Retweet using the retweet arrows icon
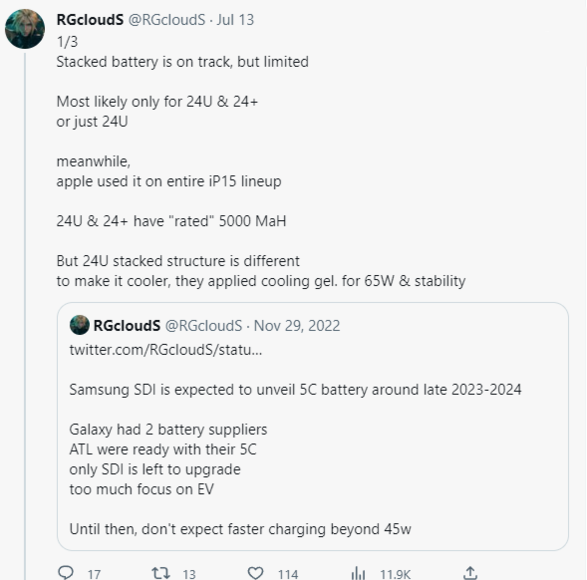587x580 pixels. [161, 573]
